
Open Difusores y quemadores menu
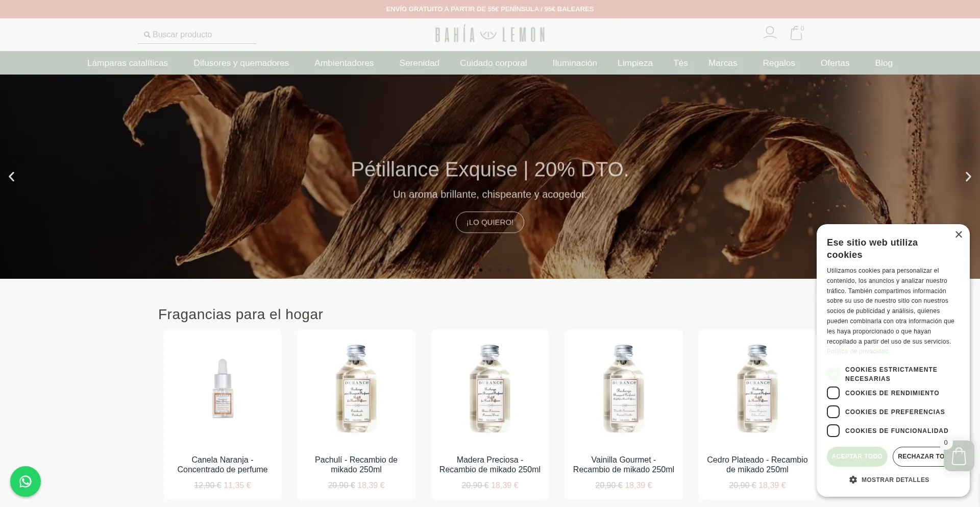click(241, 63)
